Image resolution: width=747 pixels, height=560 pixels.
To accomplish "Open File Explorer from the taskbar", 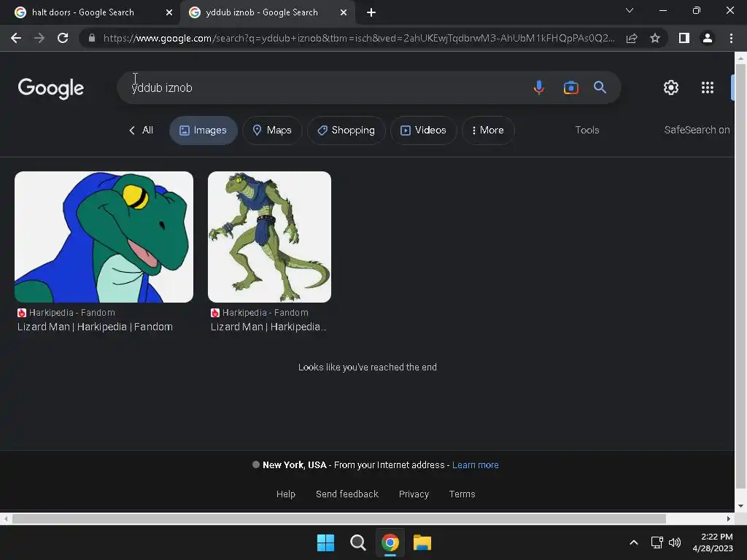I will (x=422, y=542).
